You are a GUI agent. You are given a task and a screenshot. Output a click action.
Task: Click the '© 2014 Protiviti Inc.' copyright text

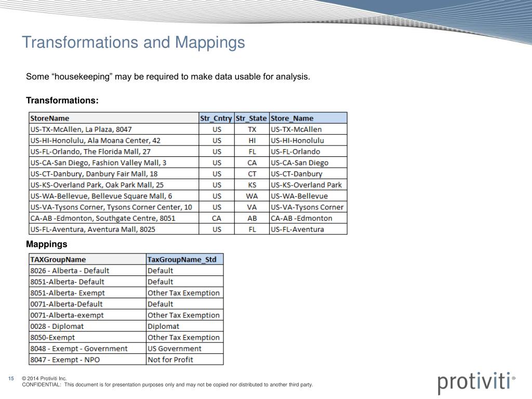[44, 378]
